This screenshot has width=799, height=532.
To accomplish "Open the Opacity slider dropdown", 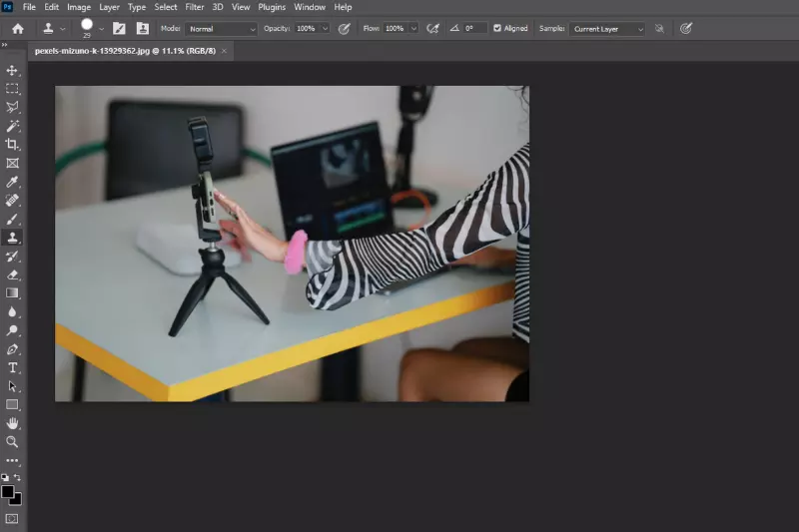I will (x=326, y=29).
